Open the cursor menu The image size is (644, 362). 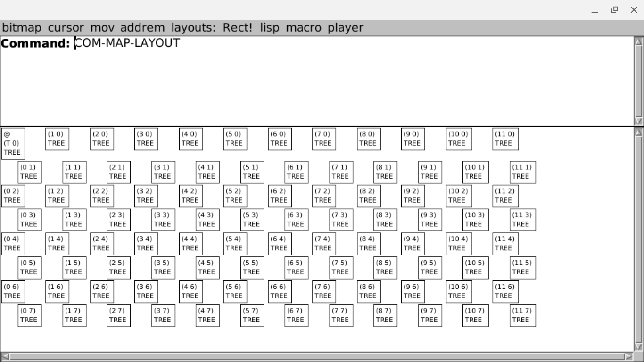[66, 28]
